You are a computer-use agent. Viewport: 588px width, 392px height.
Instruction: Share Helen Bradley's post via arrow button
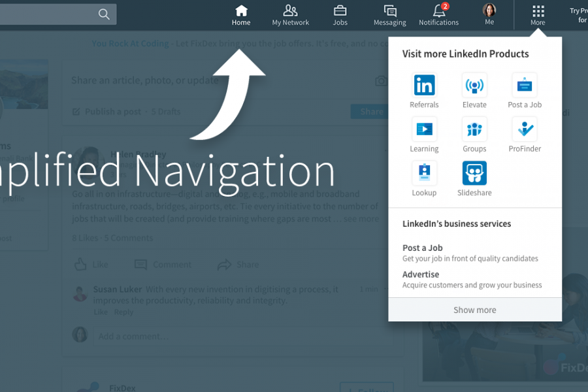(x=238, y=265)
